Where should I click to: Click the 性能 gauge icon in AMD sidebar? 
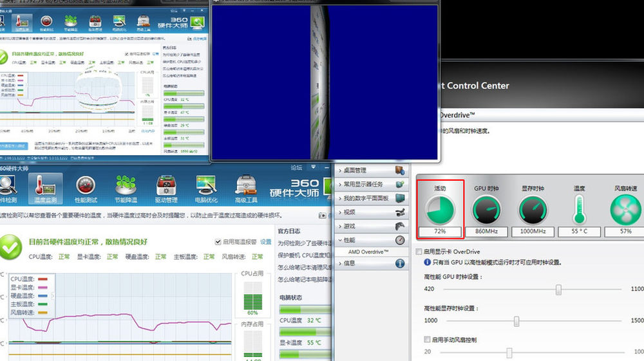tap(400, 240)
